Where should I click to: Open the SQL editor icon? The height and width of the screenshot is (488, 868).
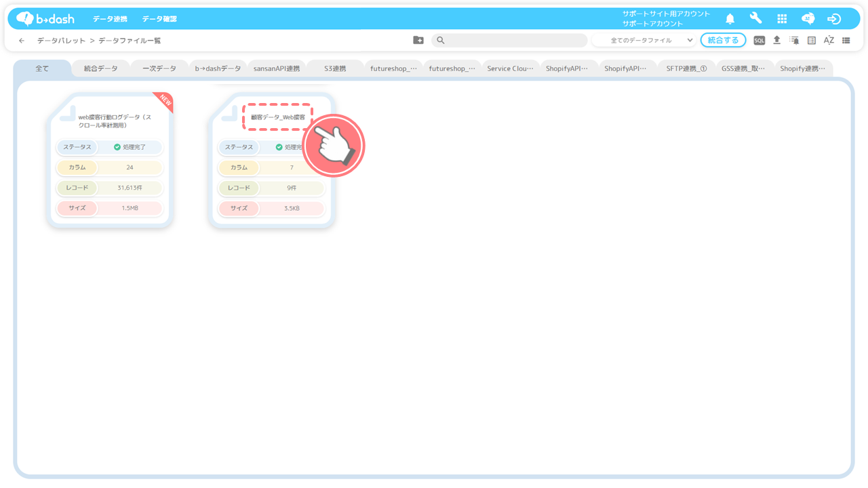pos(759,41)
